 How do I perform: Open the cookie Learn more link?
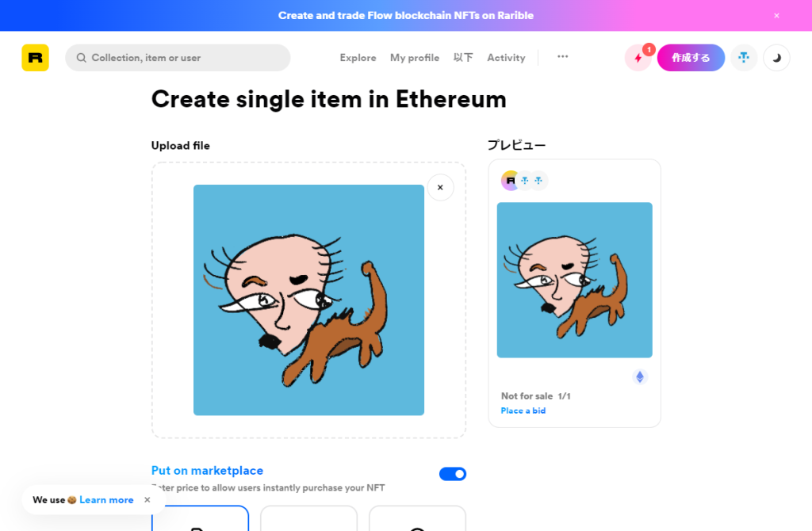tap(106, 500)
